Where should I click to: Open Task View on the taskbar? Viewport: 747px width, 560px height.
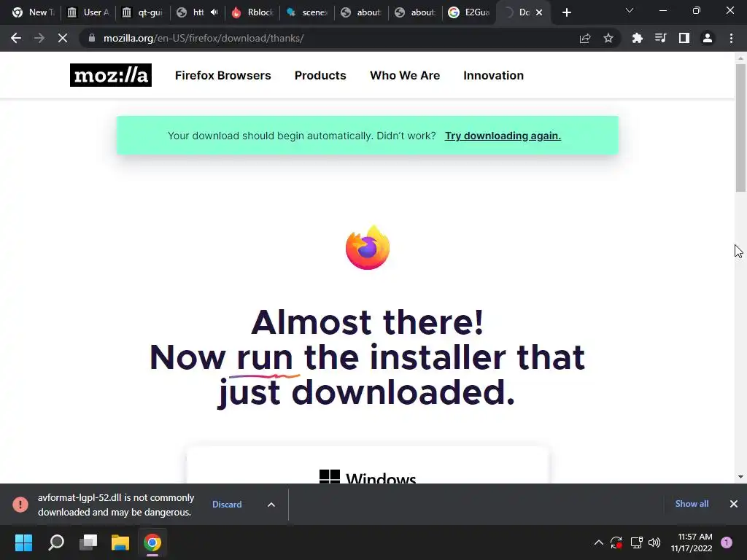[88, 542]
